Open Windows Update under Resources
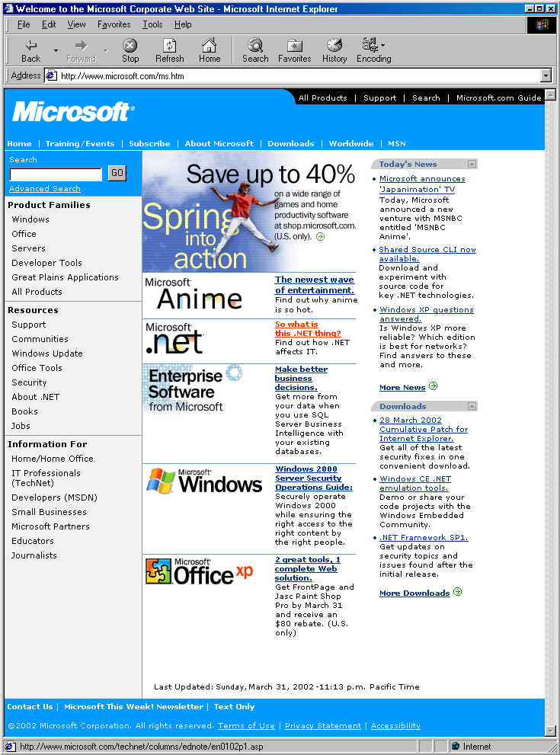 coord(47,354)
